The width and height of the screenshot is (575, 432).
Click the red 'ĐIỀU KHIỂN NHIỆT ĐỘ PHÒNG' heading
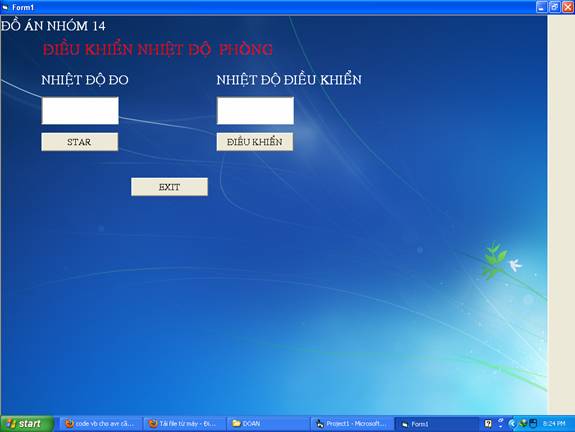[158, 50]
